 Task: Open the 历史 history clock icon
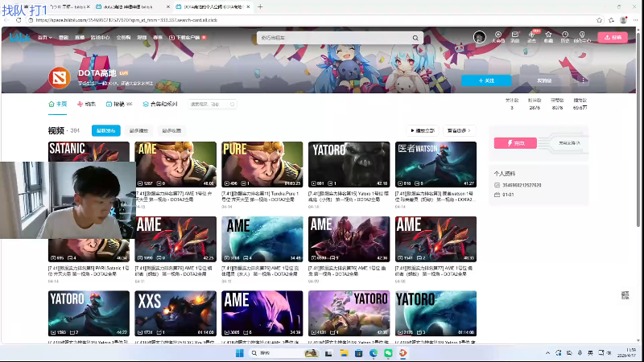pyautogui.click(x=565, y=37)
